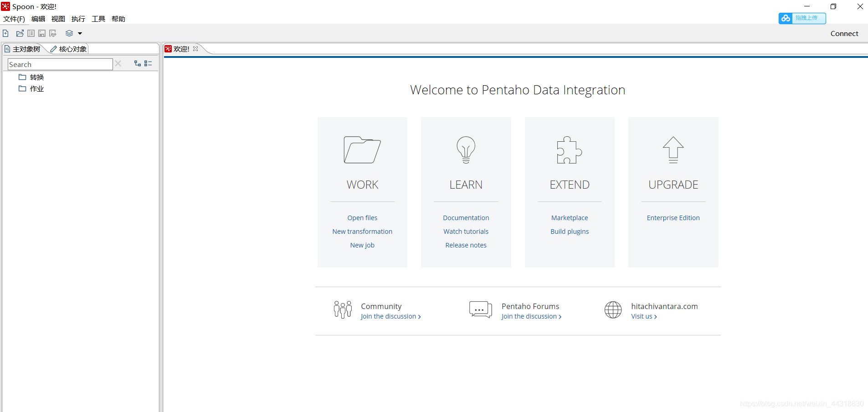
Task: Click the Open files link
Action: click(x=362, y=218)
